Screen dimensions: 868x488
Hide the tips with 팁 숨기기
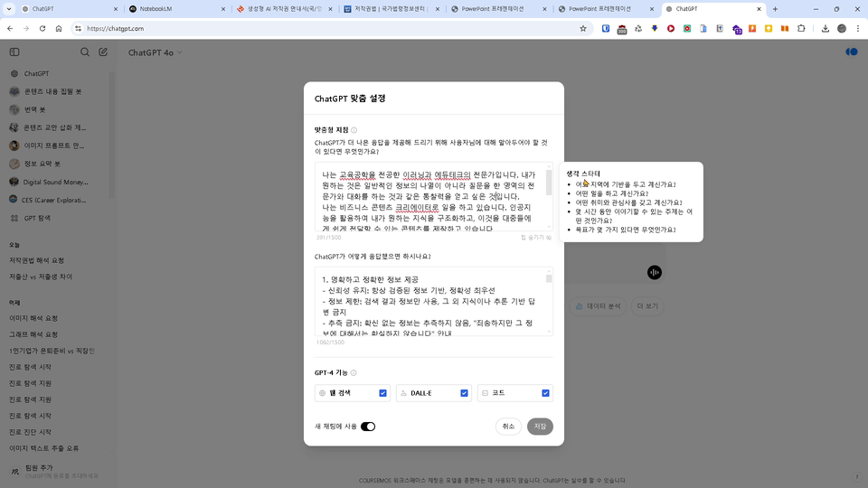point(536,238)
